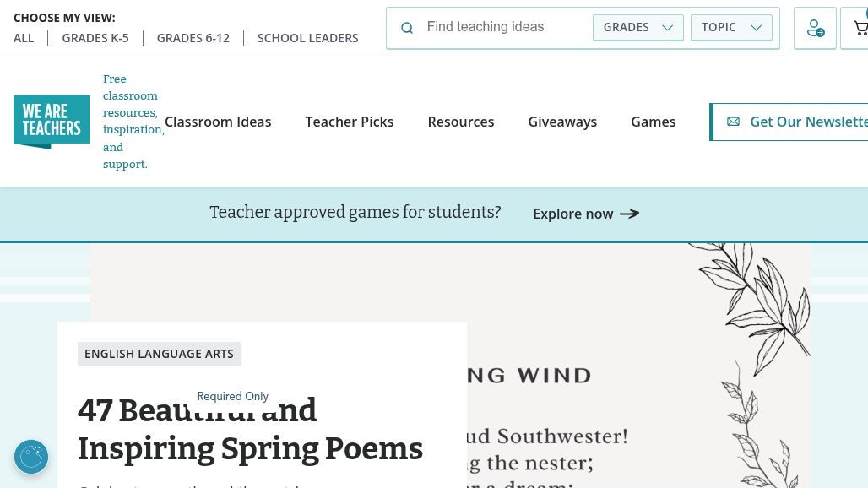868x488 pixels.
Task: Open the Spring Poems article headline
Action: coord(250,430)
